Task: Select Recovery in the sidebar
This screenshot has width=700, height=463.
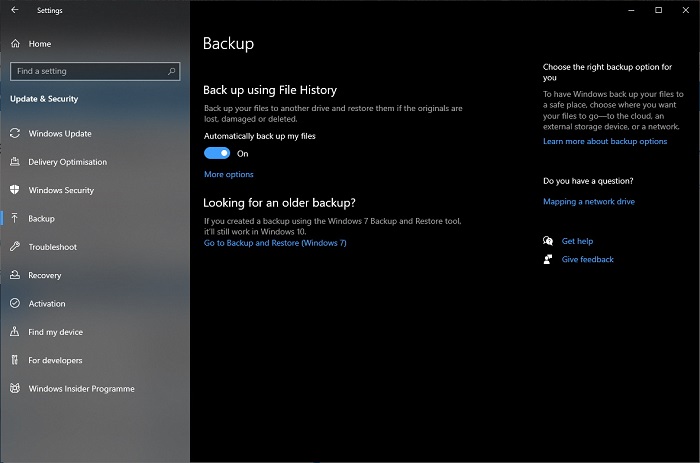Action: [45, 275]
